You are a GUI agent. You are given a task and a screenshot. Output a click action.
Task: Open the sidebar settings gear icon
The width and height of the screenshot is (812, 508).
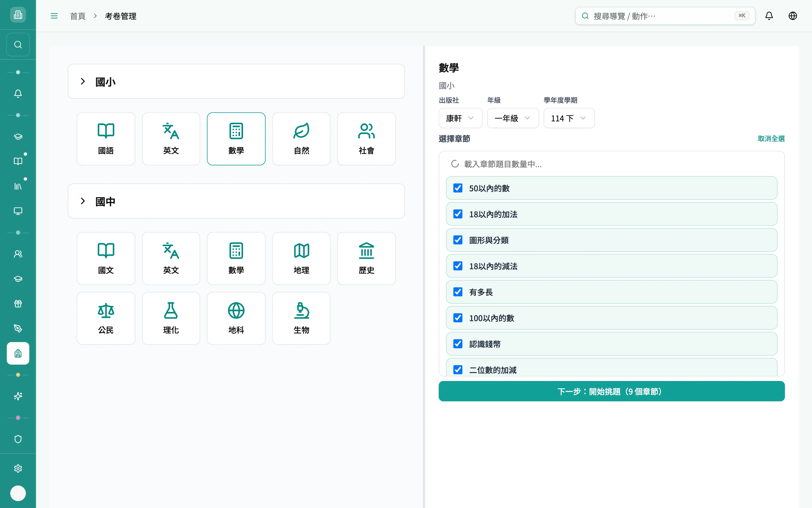[18, 469]
